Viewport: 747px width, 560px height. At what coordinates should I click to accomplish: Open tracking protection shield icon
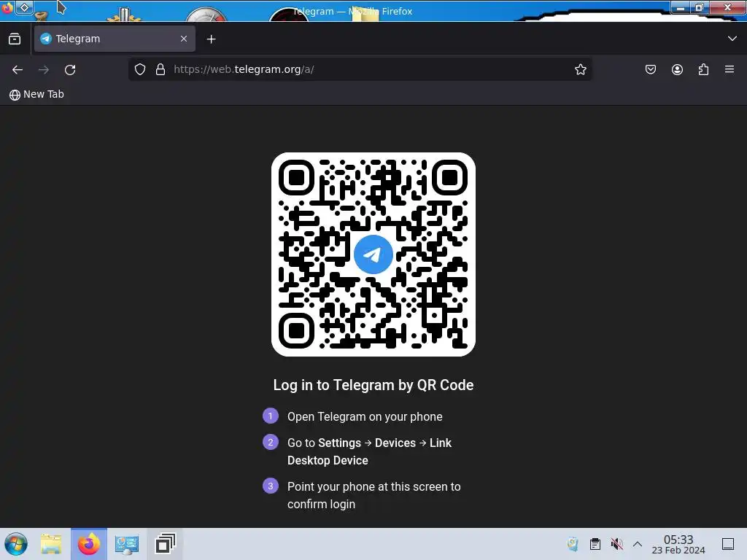click(139, 69)
